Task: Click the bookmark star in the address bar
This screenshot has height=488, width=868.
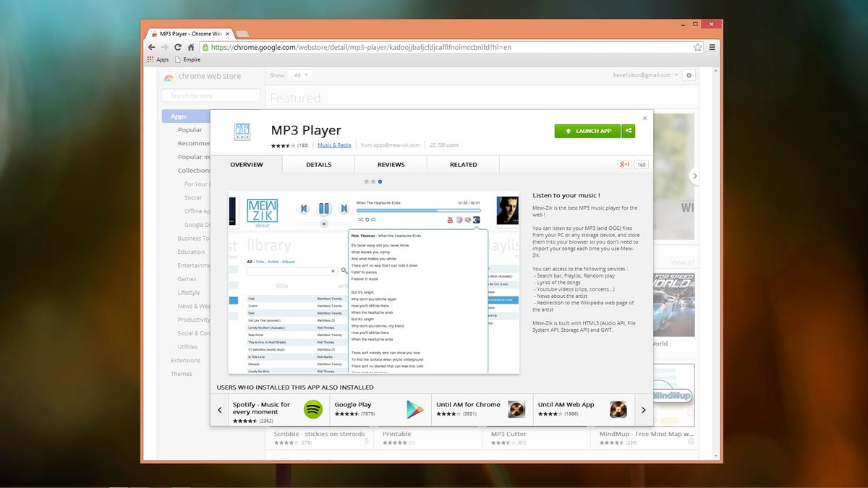Action: pos(697,47)
